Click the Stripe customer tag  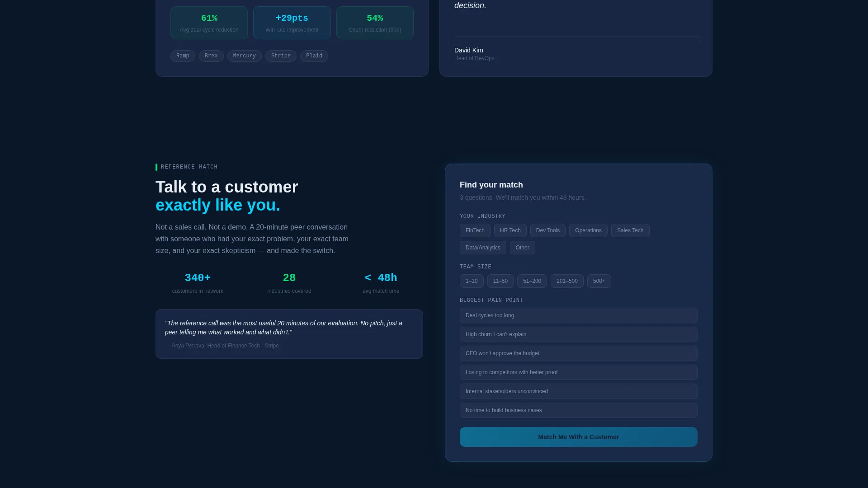click(281, 56)
